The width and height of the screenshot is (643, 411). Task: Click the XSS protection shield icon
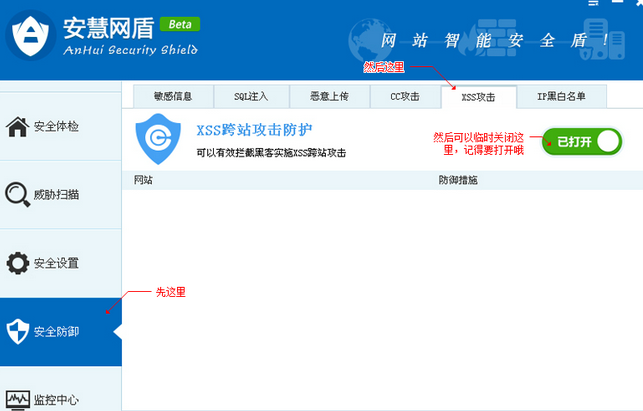tap(156, 139)
